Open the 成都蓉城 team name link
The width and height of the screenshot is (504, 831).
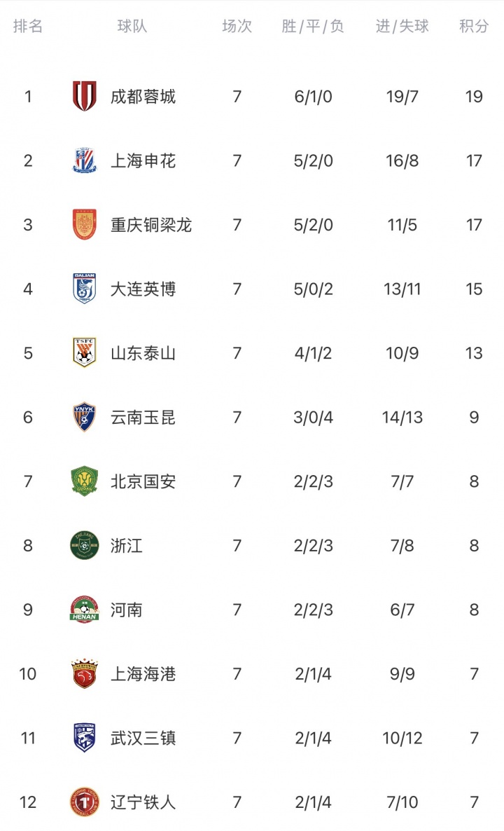[x=143, y=97]
